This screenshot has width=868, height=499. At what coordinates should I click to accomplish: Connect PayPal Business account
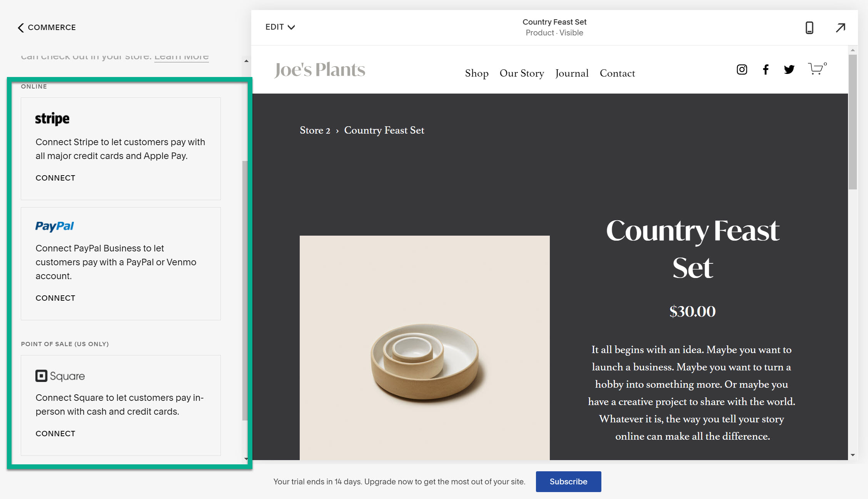pos(55,298)
